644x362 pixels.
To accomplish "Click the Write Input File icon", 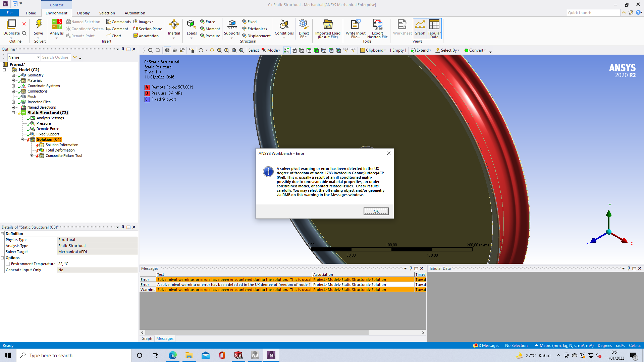I will (356, 25).
